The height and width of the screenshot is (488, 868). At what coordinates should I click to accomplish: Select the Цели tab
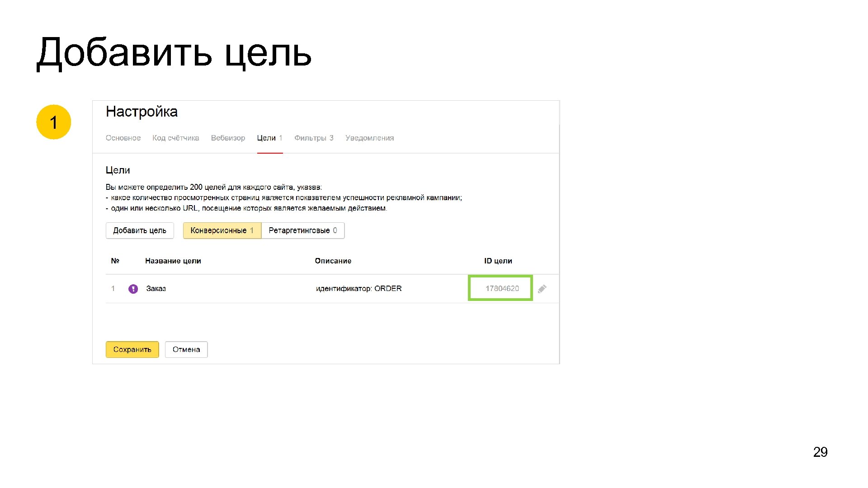[269, 138]
